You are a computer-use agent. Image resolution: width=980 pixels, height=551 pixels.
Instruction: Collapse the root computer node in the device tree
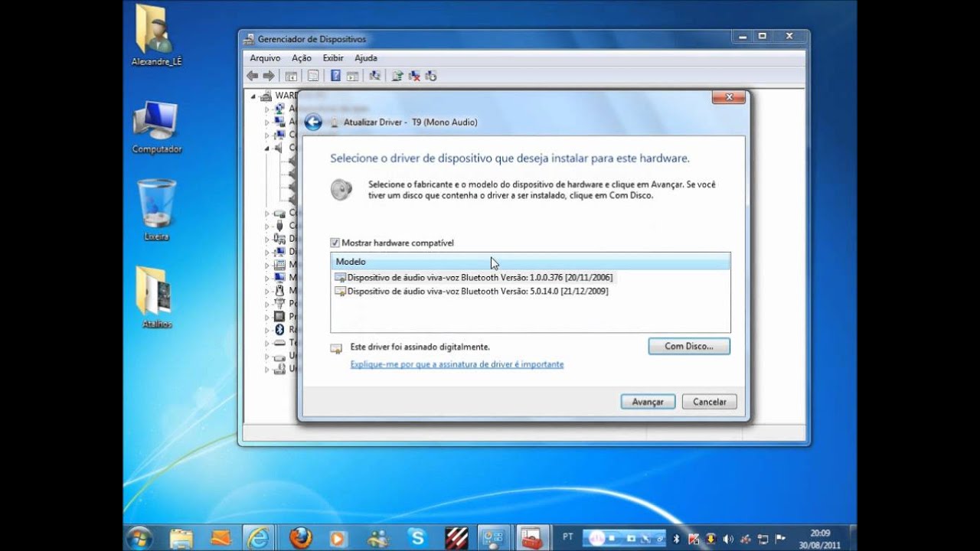253,96
